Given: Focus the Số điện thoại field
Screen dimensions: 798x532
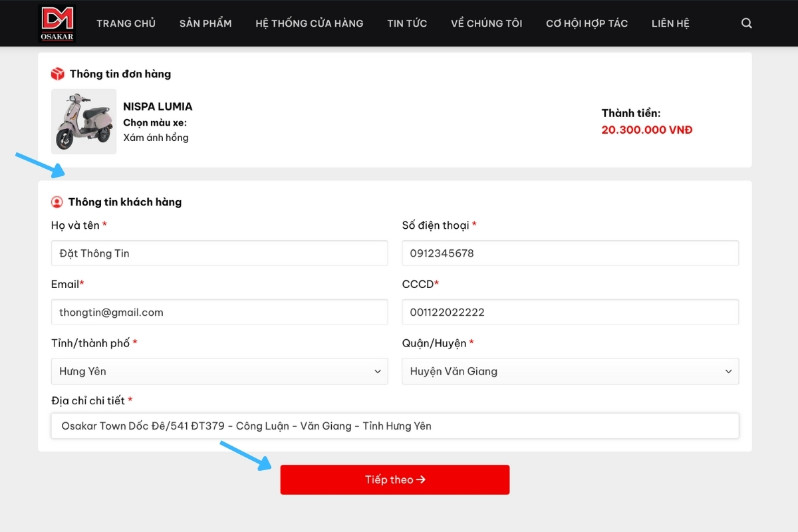Looking at the screenshot, I should coord(570,253).
